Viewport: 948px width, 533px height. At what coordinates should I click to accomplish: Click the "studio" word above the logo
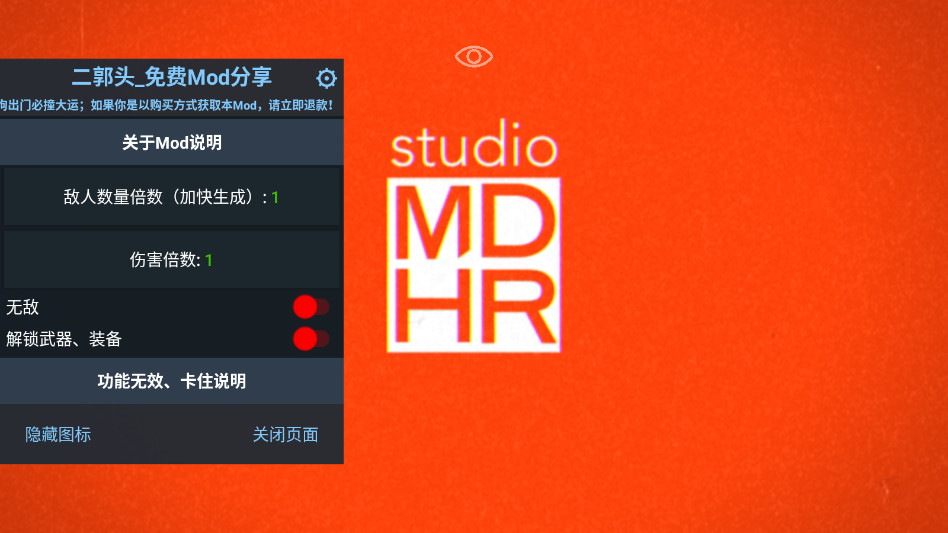pyautogui.click(x=473, y=148)
